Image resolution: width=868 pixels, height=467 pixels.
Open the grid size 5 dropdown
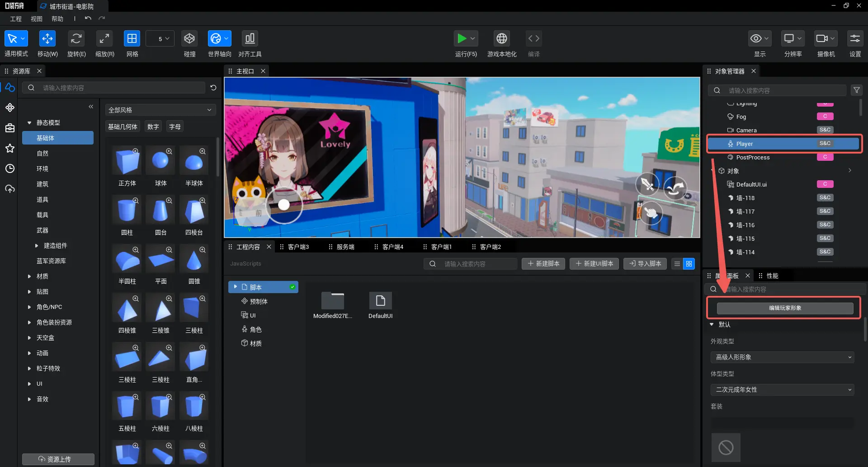[160, 39]
